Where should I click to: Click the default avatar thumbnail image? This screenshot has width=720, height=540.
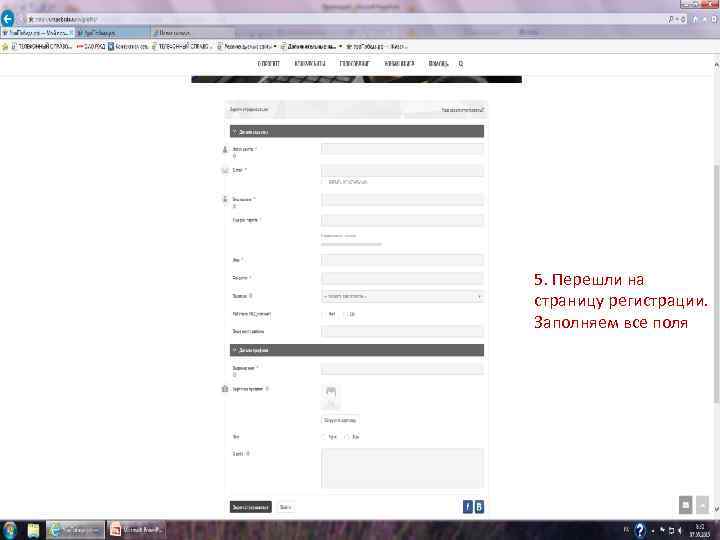331,397
